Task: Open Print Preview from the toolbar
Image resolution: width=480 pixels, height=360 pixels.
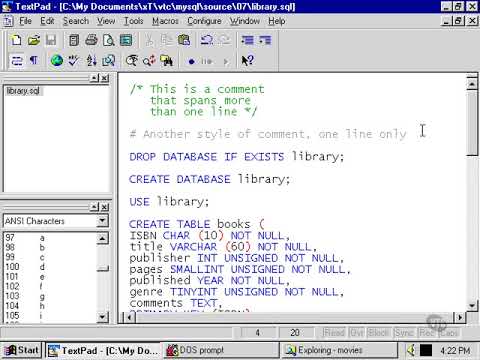Action: (x=109, y=40)
